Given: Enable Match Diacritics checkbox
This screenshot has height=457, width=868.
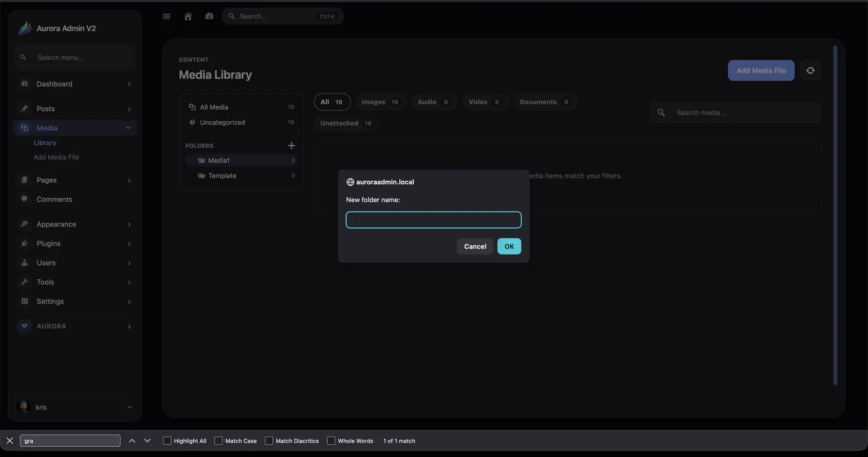Looking at the screenshot, I should 269,441.
